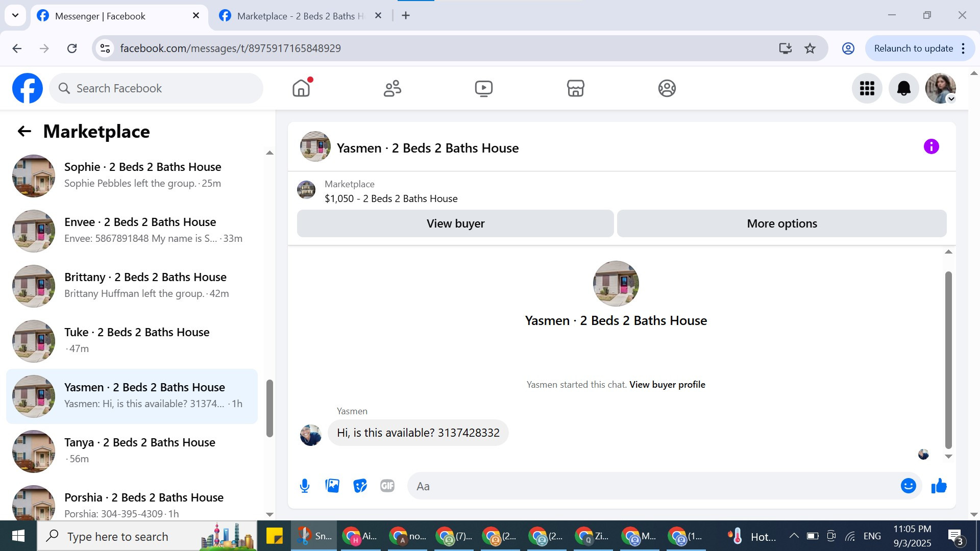Viewport: 980px width, 551px height.
Task: Open the $1,050 - 2 Beds 2 Baths House listing
Action: [391, 198]
